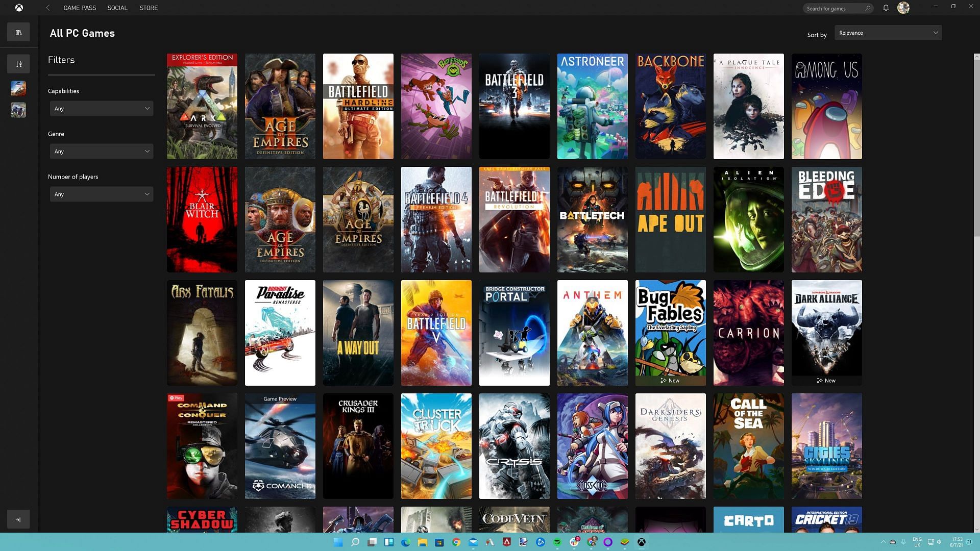This screenshot has height=551, width=980.
Task: Open Battlefield 4 Premium Edition
Action: pyautogui.click(x=436, y=219)
